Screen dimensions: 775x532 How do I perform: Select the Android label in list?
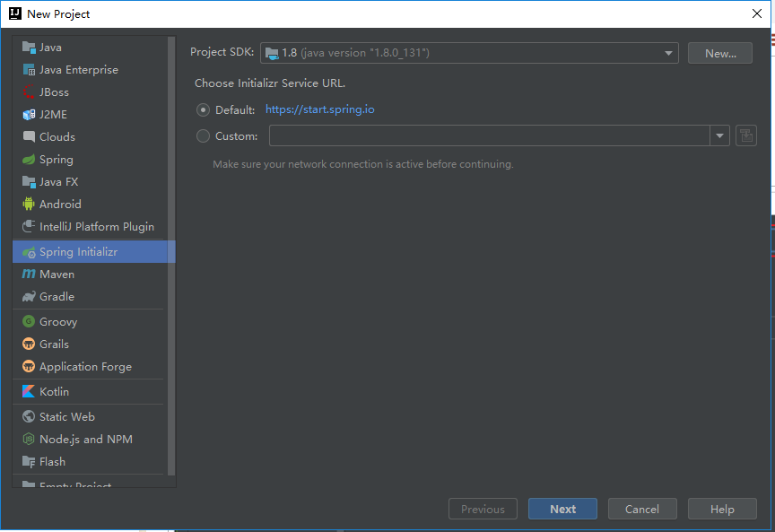click(x=60, y=205)
